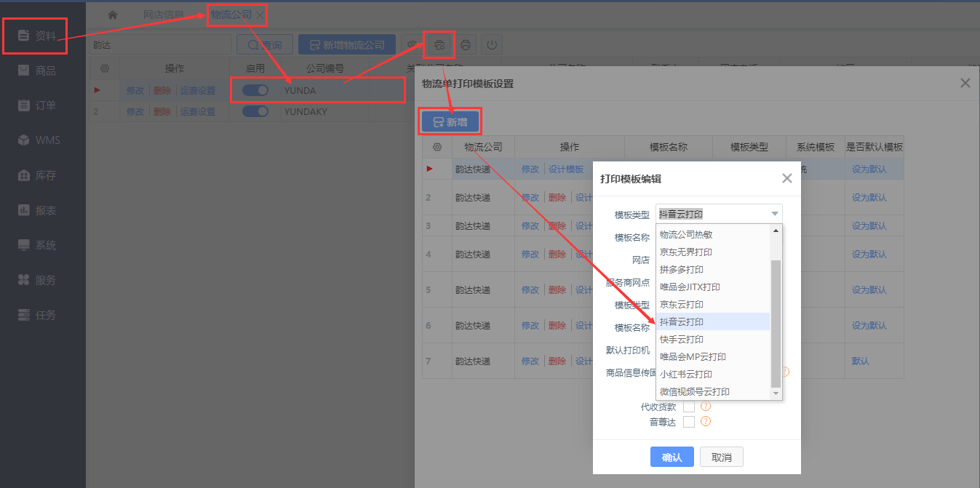
Task: Open column settings gear in company table
Action: 105,68
